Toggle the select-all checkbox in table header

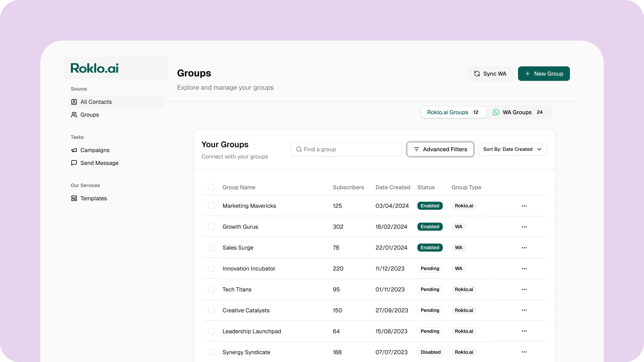point(211,187)
